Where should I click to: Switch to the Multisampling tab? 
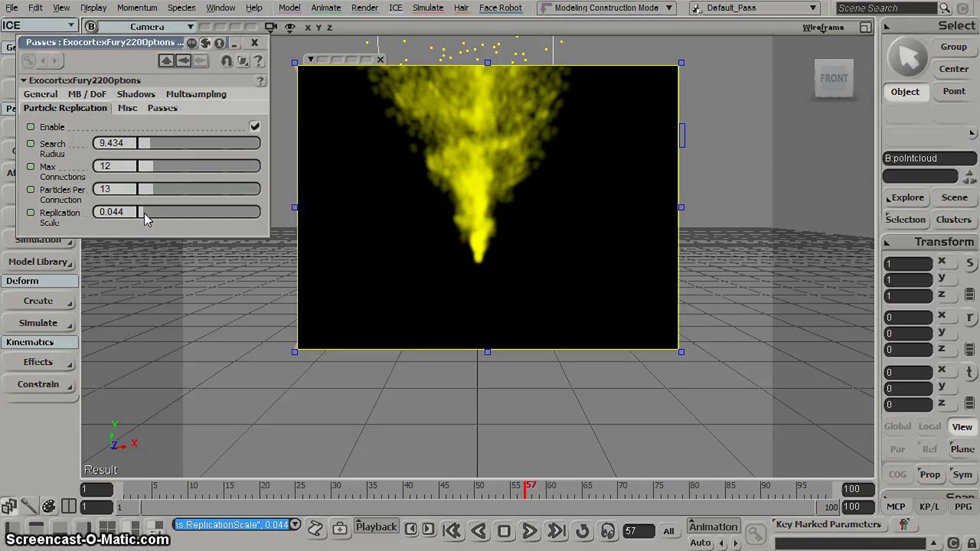(196, 94)
